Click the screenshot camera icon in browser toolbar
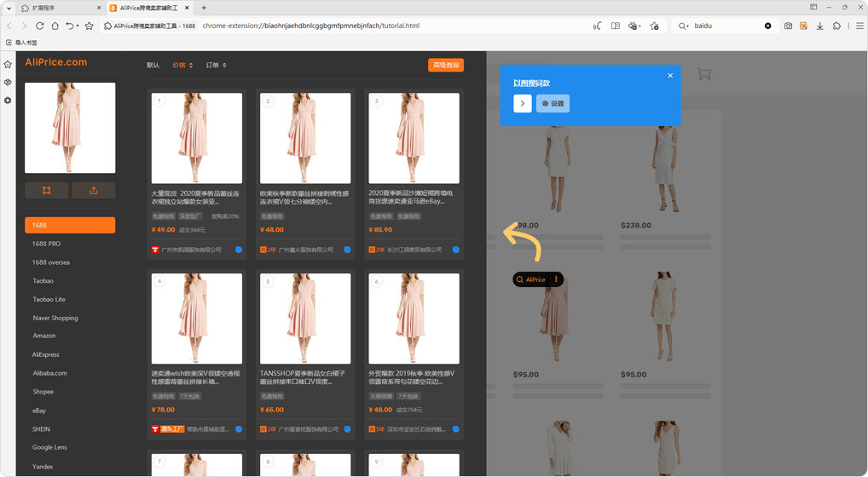 pos(788,26)
